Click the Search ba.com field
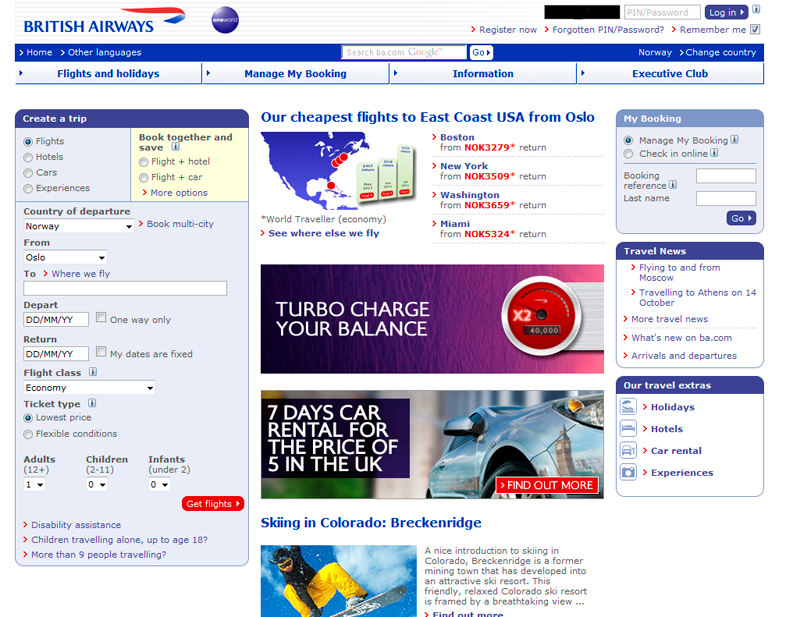Viewport: 800px width, 617px height. 404,52
